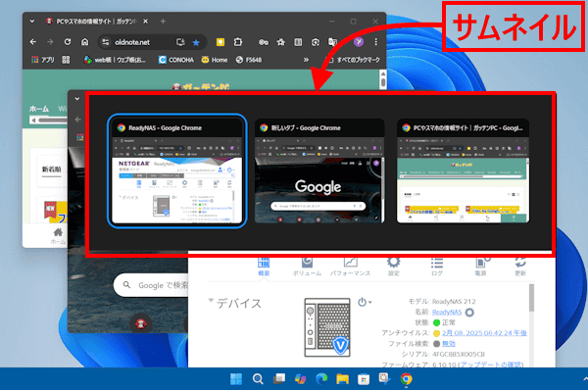The height and width of the screenshot is (390, 588).
Task: Open the 概要 tab in ReadyNAS
Action: tap(264, 267)
